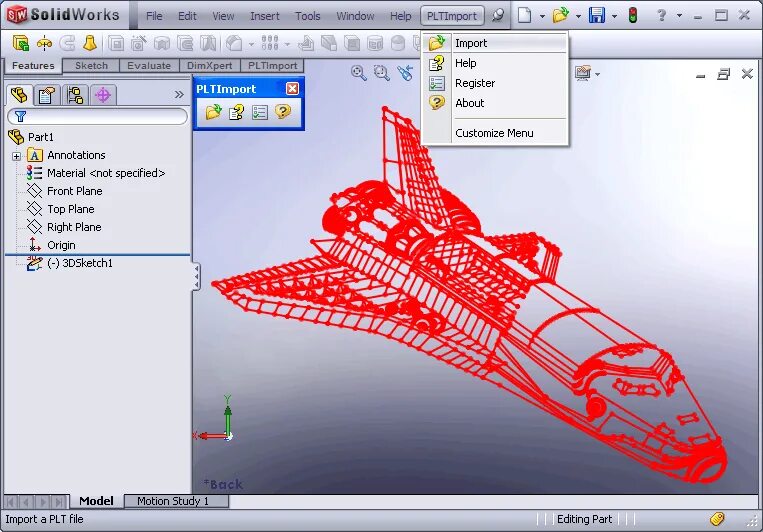Click the Rebuild traffic light icon

(x=633, y=16)
